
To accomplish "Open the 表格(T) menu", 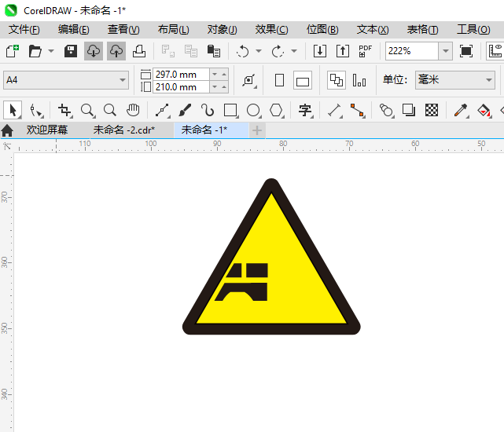I will pos(422,30).
